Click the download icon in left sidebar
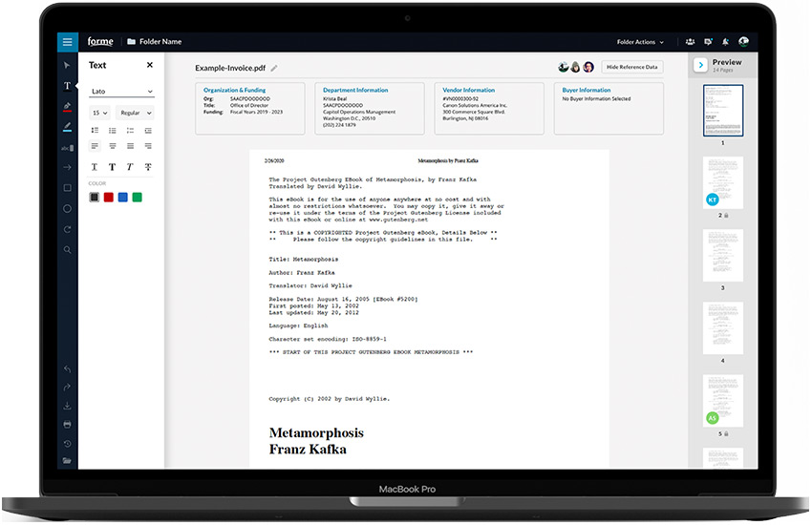 tap(67, 406)
